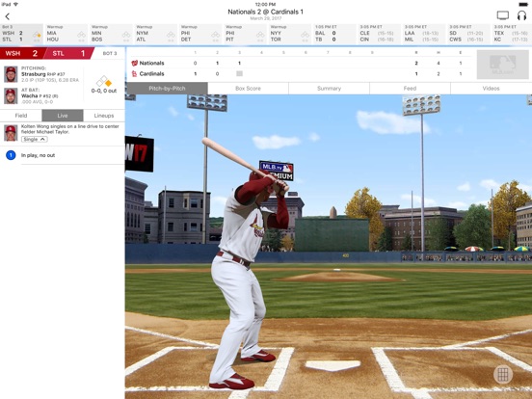Tap the MLB.tv Premium billboard
This screenshot has height=399, width=532.
277,171
